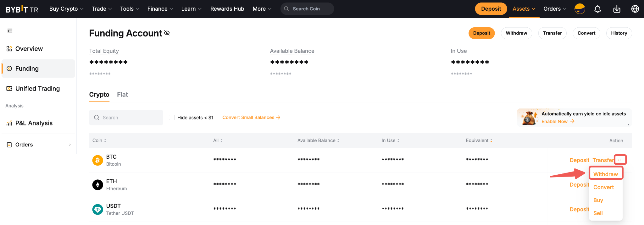This screenshot has width=644, height=225.
Task: Select Withdraw from the BTC action menu
Action: [x=605, y=174]
